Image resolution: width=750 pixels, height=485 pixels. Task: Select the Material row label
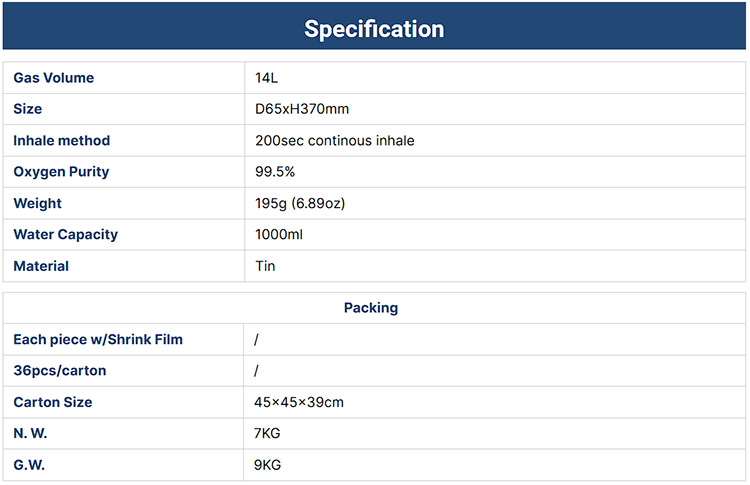(x=41, y=266)
